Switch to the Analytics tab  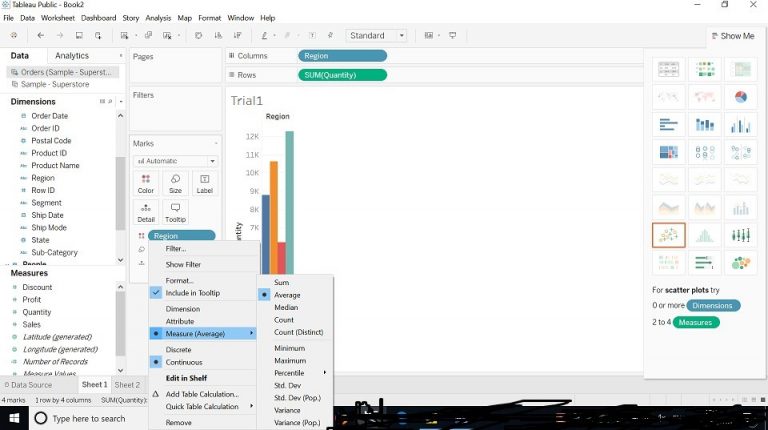click(x=72, y=56)
